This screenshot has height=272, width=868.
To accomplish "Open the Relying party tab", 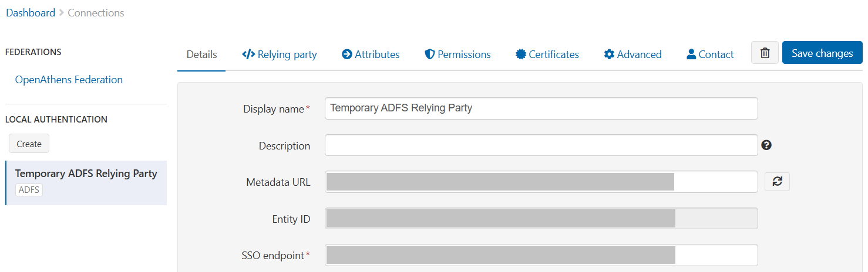I will (280, 55).
